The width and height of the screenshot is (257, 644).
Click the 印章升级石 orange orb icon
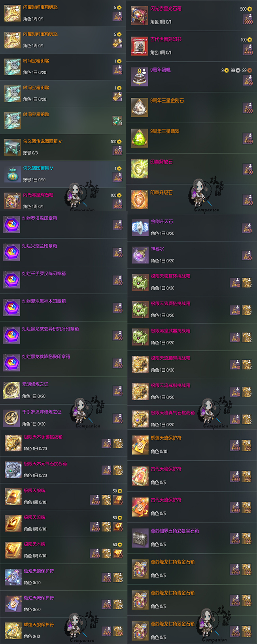click(139, 199)
